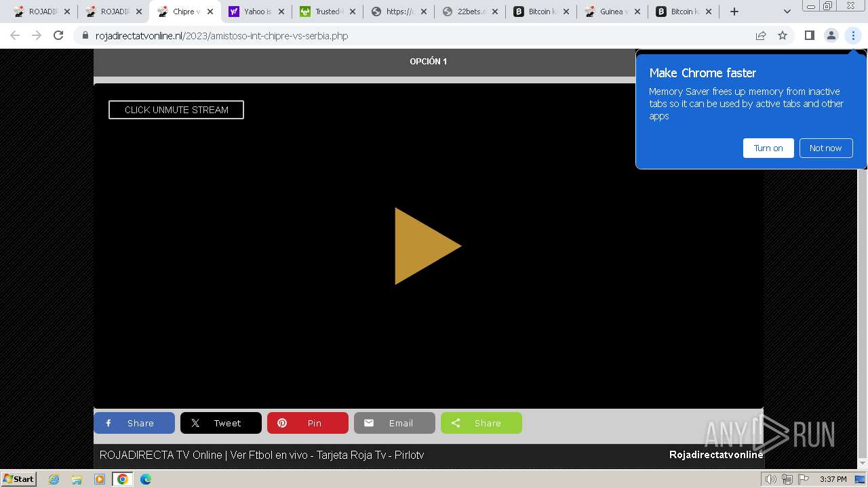Viewport: 868px width, 488px height.
Task: Reload the current page
Action: [58, 35]
